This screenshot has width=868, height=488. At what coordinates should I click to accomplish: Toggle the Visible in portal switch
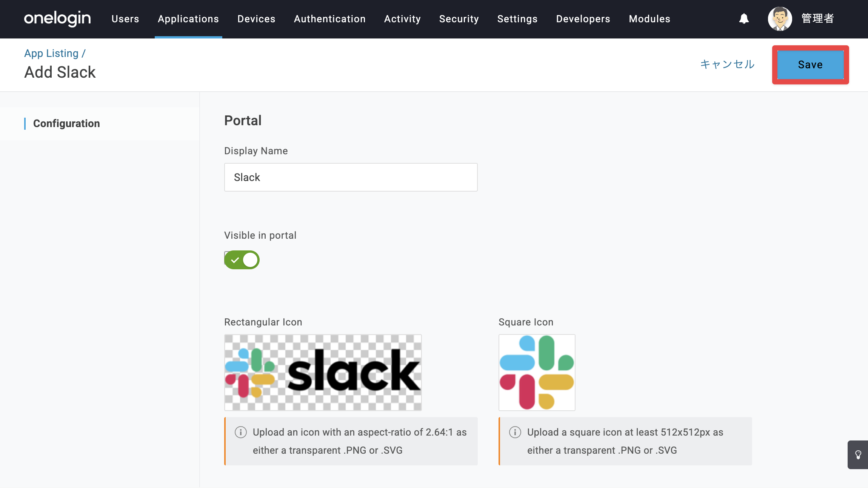click(x=242, y=260)
